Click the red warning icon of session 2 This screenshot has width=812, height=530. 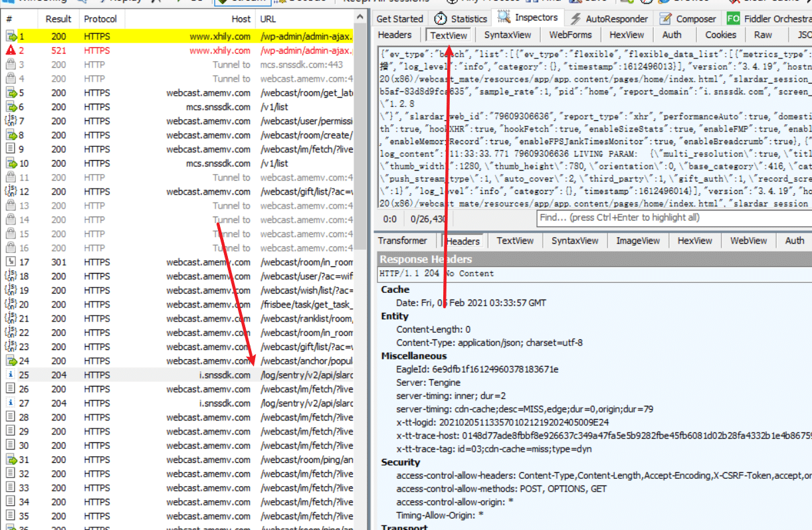(x=11, y=50)
